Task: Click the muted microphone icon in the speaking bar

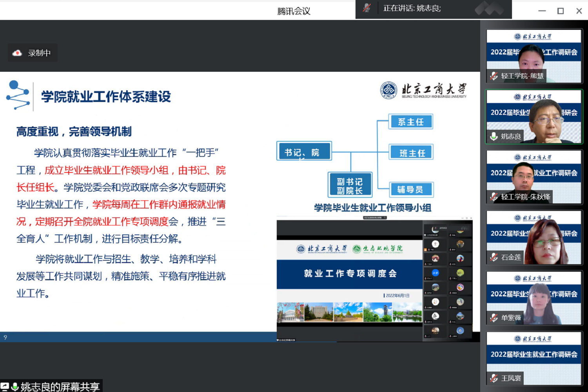Action: [x=367, y=8]
